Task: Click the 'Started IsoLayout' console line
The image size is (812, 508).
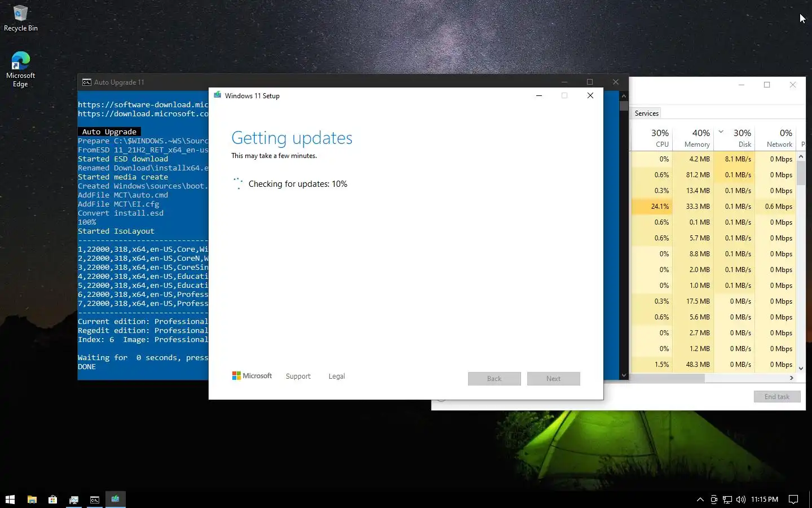Action: click(x=116, y=231)
